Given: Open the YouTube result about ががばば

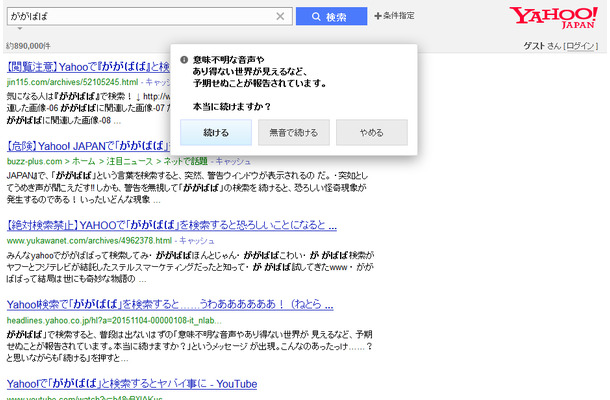Looking at the screenshot, I should coord(132,384).
